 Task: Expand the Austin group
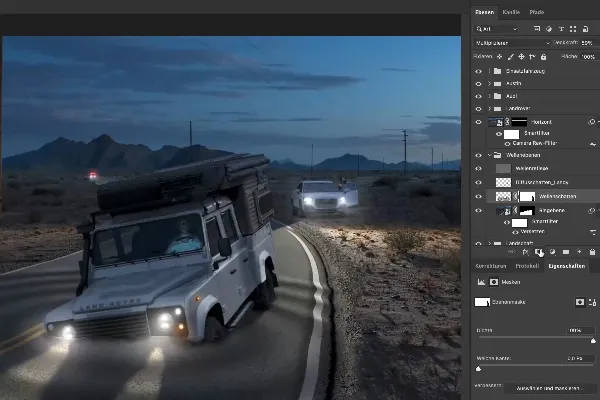coord(489,83)
